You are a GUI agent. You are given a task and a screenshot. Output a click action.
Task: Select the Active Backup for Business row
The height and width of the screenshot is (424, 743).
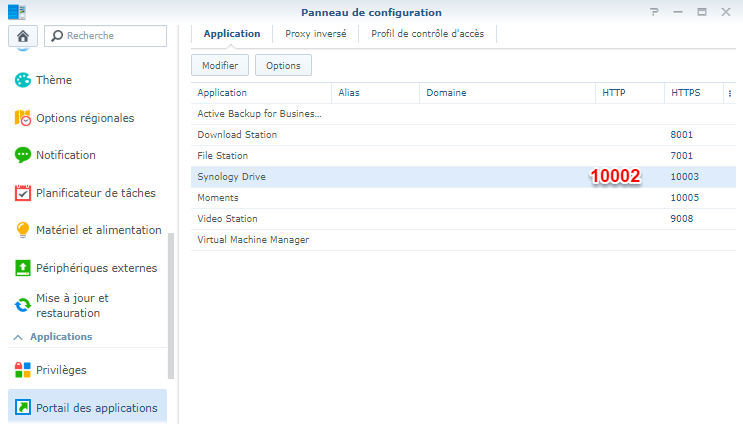463,114
